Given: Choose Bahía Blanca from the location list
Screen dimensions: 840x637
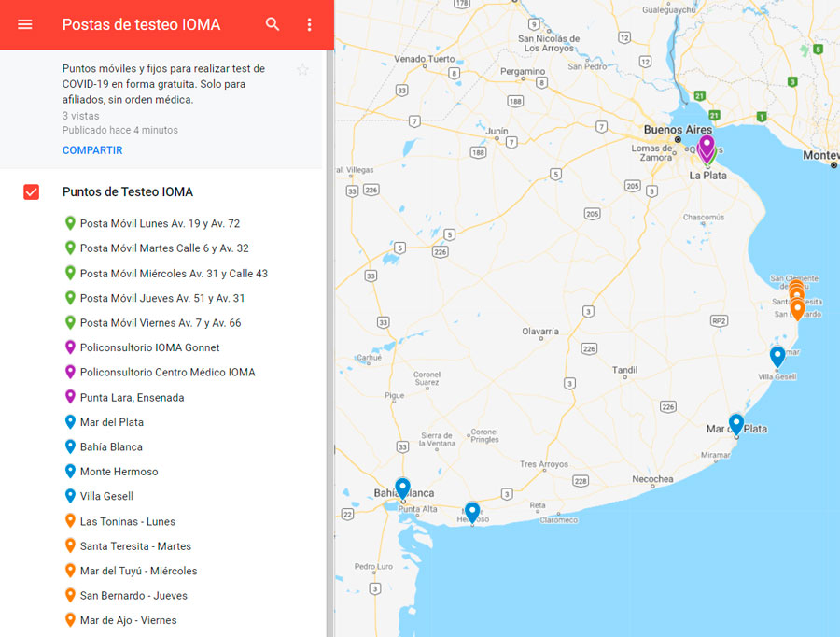Looking at the screenshot, I should [x=111, y=446].
